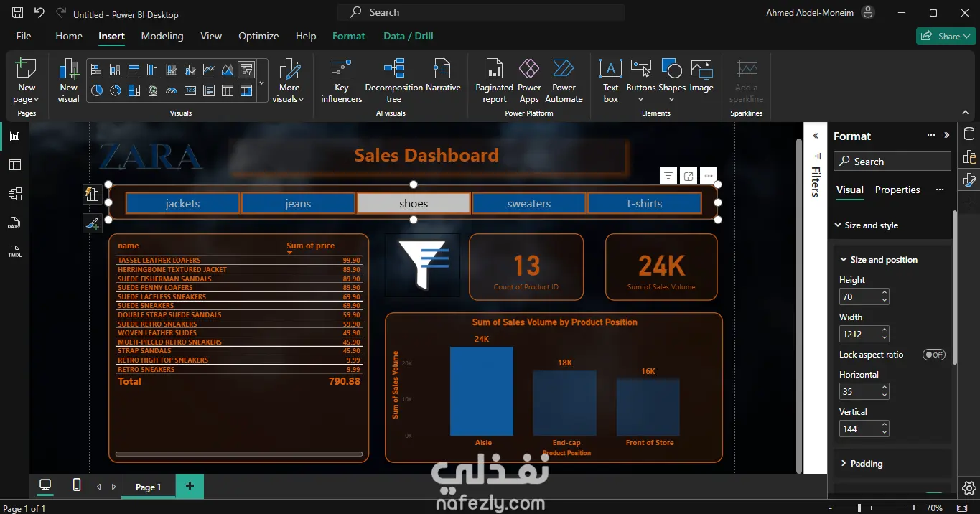This screenshot has width=980, height=514.
Task: Select the jackets slicer button
Action: click(x=182, y=203)
